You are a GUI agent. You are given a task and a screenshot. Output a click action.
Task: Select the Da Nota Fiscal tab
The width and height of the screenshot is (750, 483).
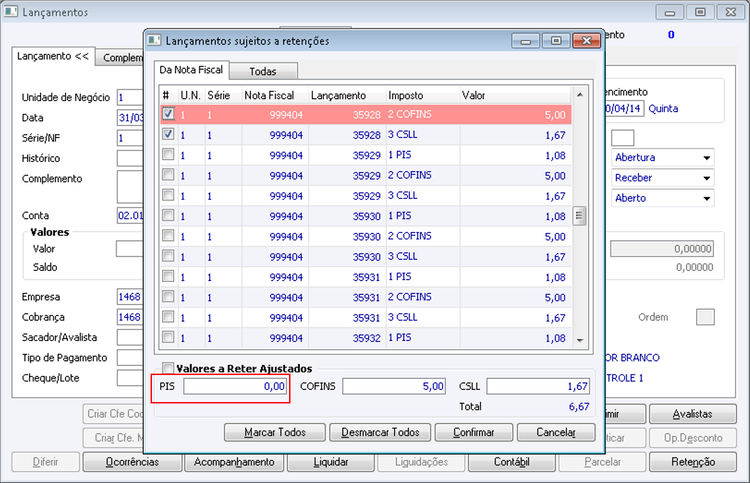tap(191, 70)
